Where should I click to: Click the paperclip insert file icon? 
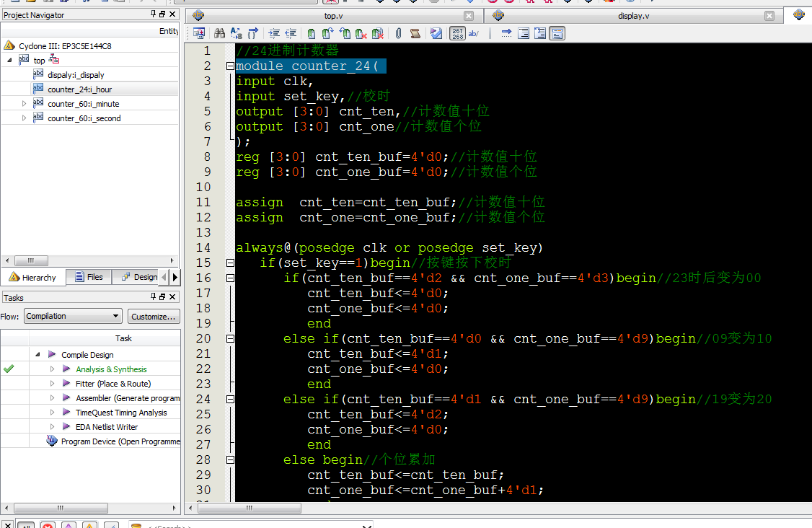point(398,34)
